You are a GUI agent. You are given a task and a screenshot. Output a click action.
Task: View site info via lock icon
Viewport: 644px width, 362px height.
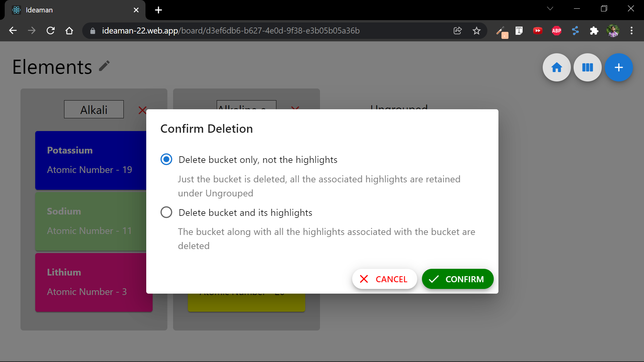[93, 31]
